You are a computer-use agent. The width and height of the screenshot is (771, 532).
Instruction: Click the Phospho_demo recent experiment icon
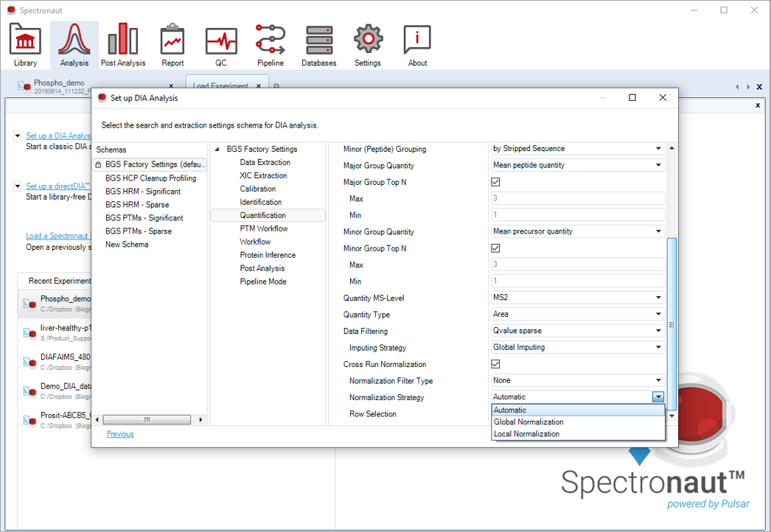[x=30, y=304]
